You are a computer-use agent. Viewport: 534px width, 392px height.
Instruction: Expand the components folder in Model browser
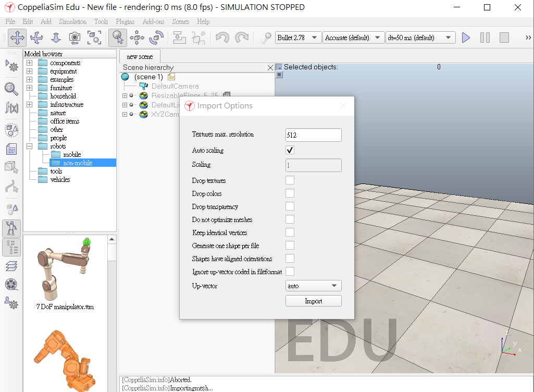[30, 63]
